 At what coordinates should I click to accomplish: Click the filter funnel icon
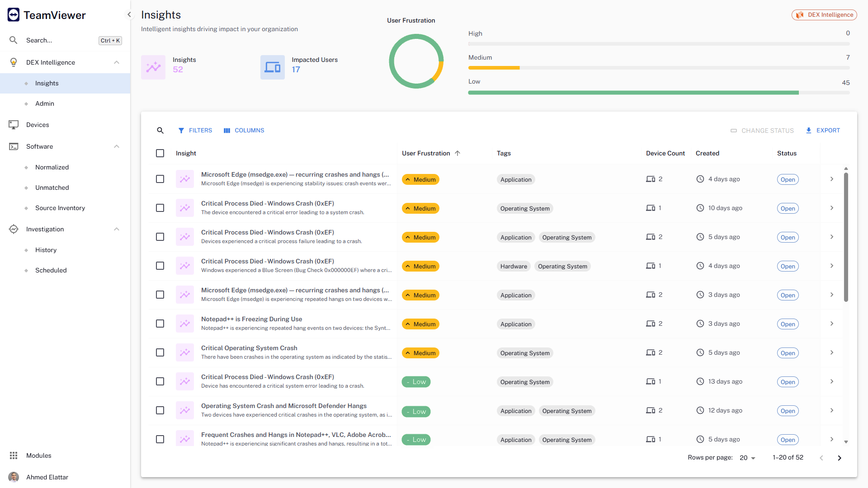(x=181, y=131)
